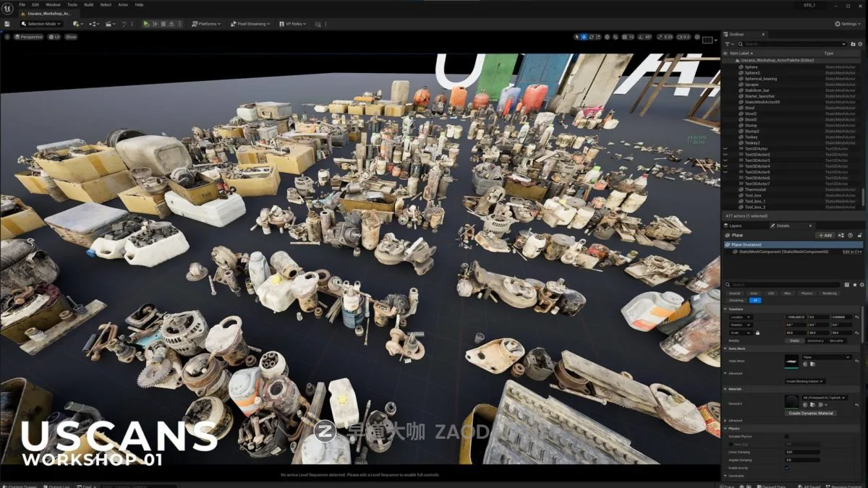Open the Build menu
Viewport: 868px width, 488px height.
tap(88, 4)
